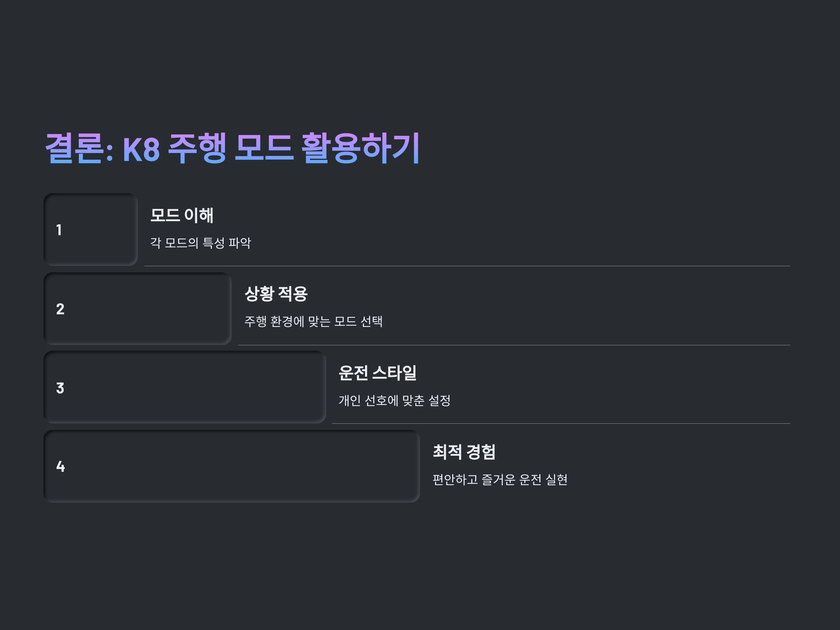
Task: Click the 운전 스타일 heading
Action: click(378, 373)
